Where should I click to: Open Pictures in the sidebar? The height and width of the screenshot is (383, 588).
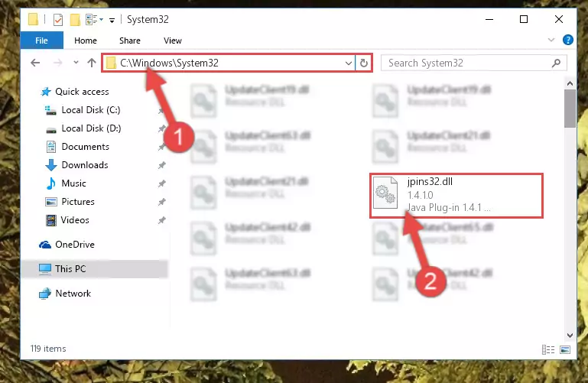(78, 202)
